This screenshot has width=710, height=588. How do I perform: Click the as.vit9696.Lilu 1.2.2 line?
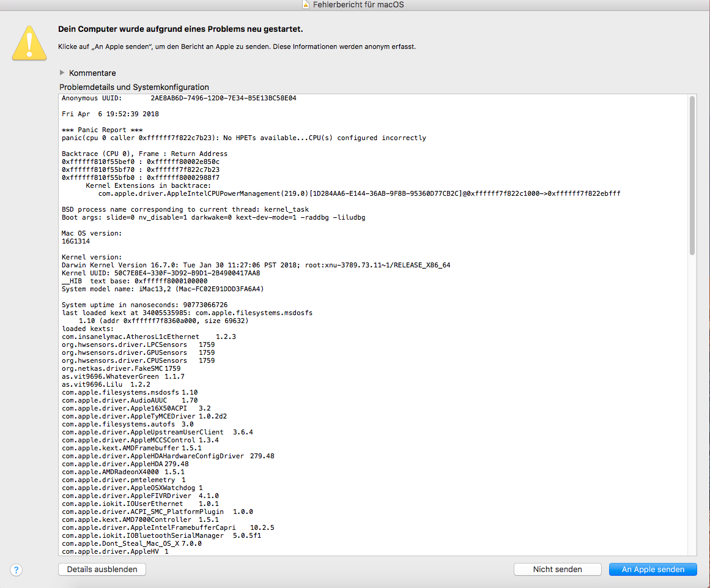point(106,384)
